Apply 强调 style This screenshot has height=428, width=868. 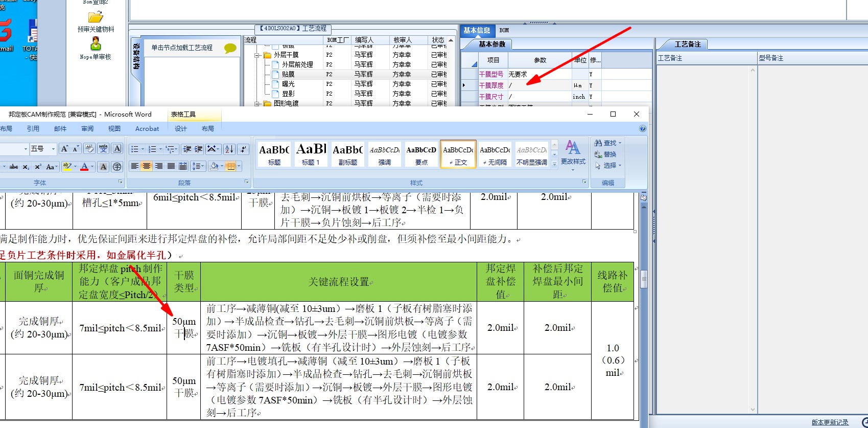point(384,154)
